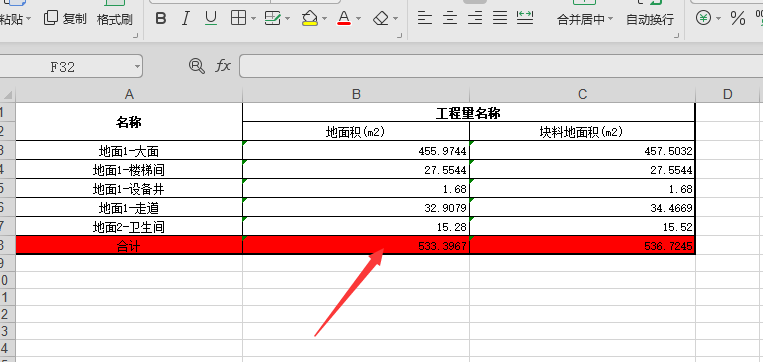Viewport: 763px width, 362px height.
Task: Open the name box F32 dropdown
Action: [x=137, y=66]
